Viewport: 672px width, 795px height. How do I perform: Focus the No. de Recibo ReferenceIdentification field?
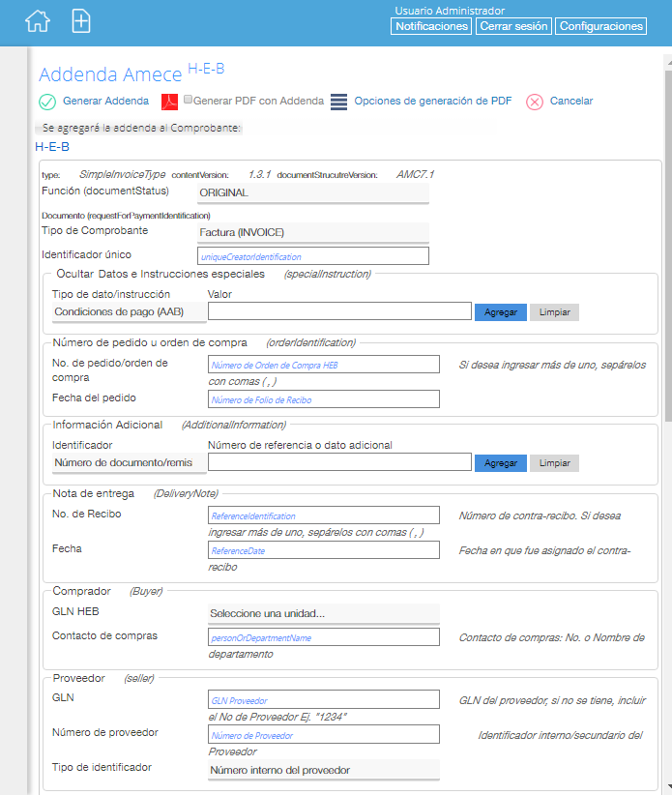click(x=323, y=515)
